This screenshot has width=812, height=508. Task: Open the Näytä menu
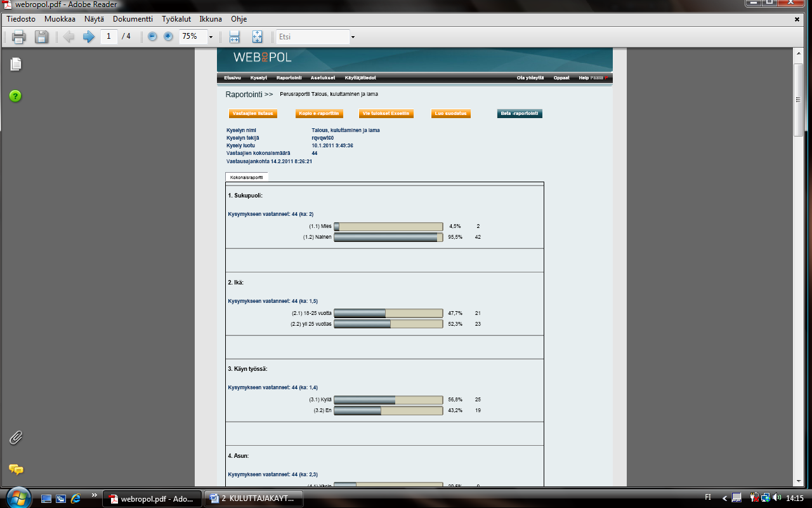94,19
